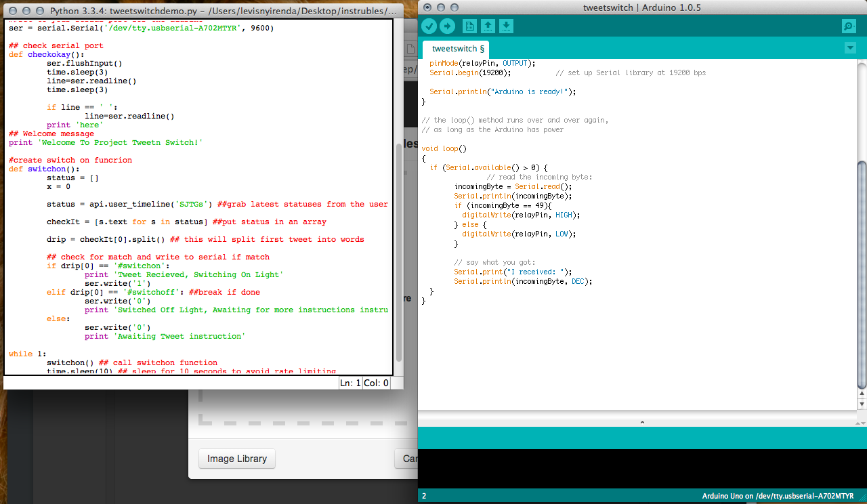Click 'Serial.begin(19200);' in Arduino code
The image size is (867, 504).
click(x=471, y=72)
